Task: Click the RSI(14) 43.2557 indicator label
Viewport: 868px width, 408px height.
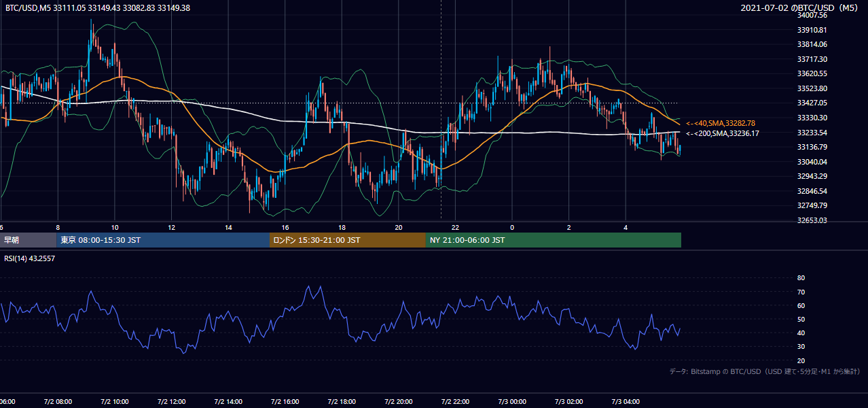Action: point(29,258)
